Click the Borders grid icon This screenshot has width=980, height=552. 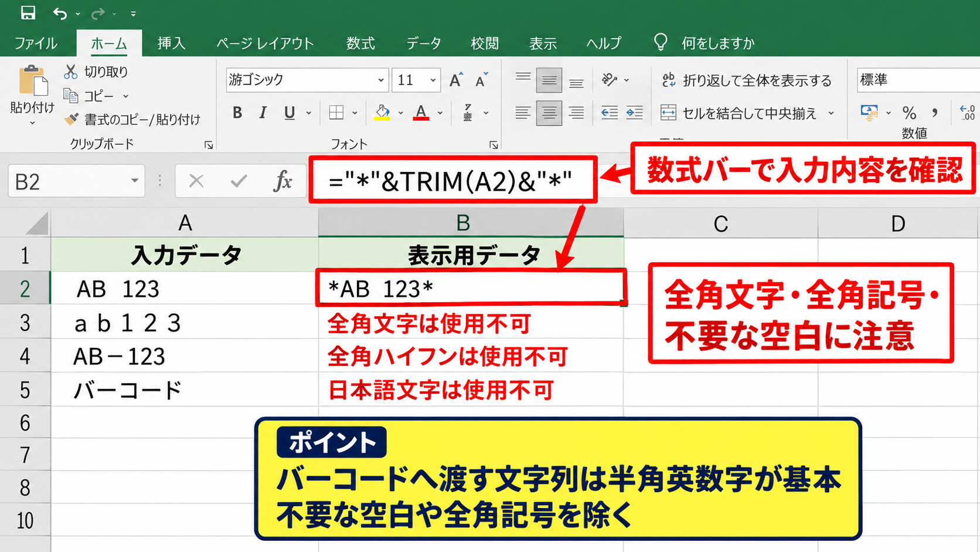point(336,113)
